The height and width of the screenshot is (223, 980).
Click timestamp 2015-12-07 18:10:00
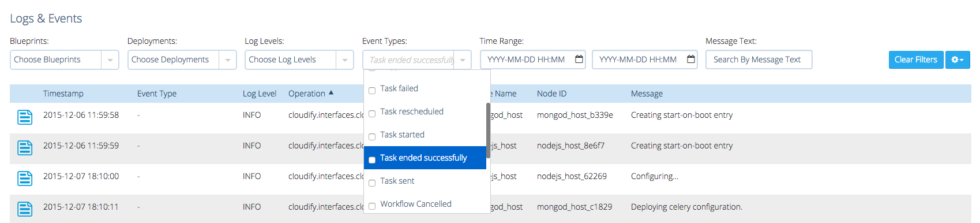click(81, 176)
